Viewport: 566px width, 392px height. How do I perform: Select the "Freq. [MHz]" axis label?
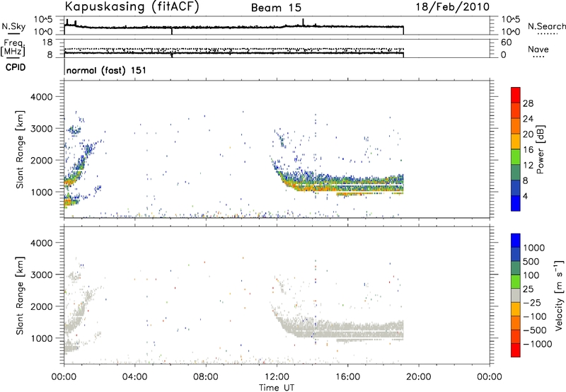pyautogui.click(x=13, y=48)
